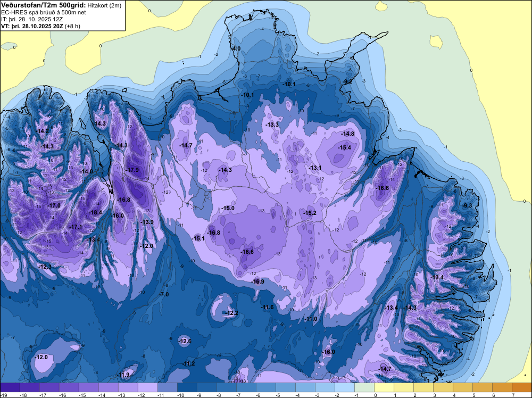Click the -15.0 temperature value
532x398 pixels.
(x=228, y=208)
